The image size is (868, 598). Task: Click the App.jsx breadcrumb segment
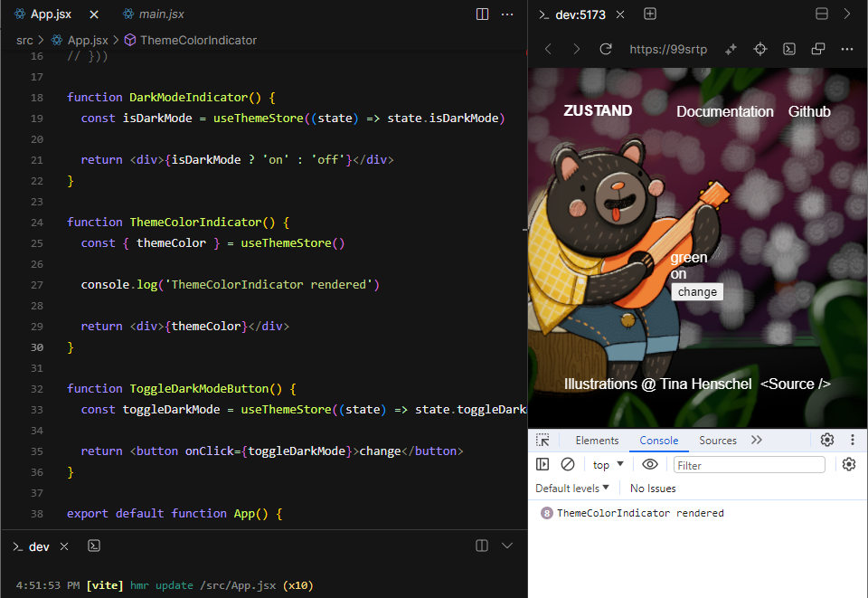[80, 41]
